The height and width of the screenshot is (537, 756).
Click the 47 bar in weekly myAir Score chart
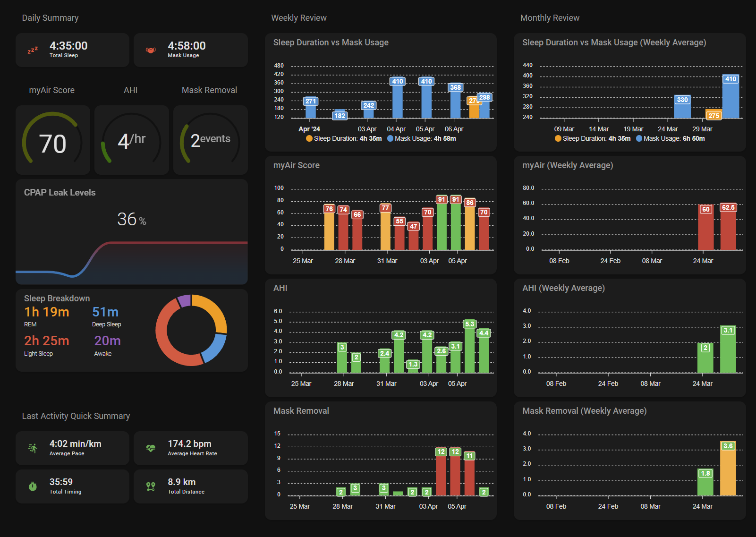413,236
